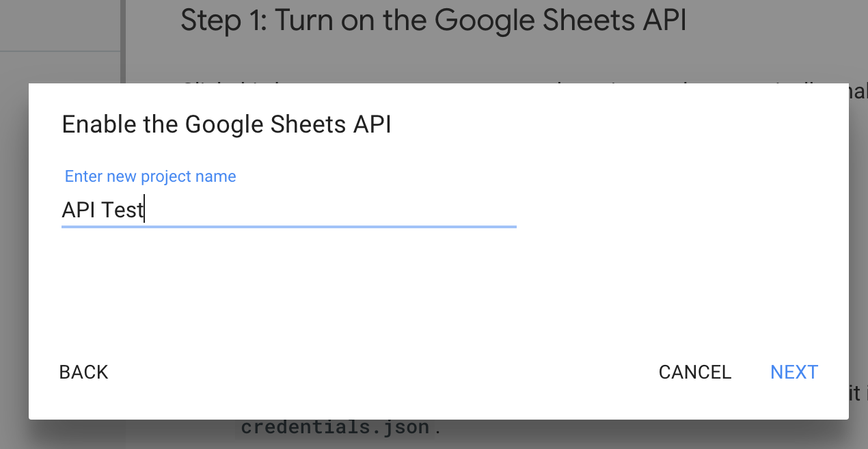This screenshot has height=449, width=868.
Task: Click the credentials.json code text
Action: coord(335,428)
